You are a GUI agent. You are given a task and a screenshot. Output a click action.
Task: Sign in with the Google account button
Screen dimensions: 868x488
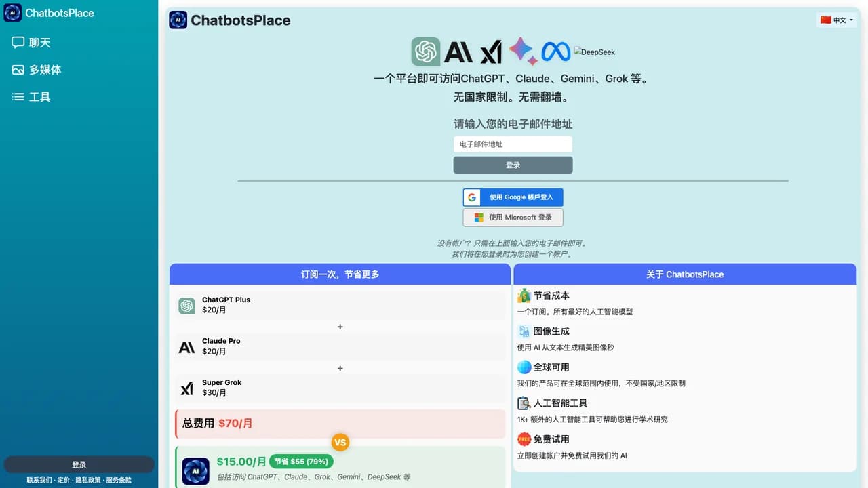coord(513,197)
